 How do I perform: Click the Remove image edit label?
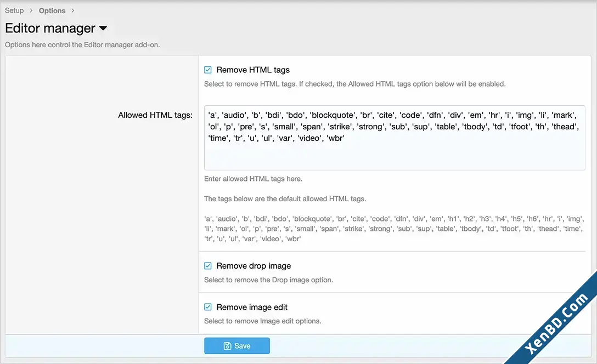click(x=252, y=307)
